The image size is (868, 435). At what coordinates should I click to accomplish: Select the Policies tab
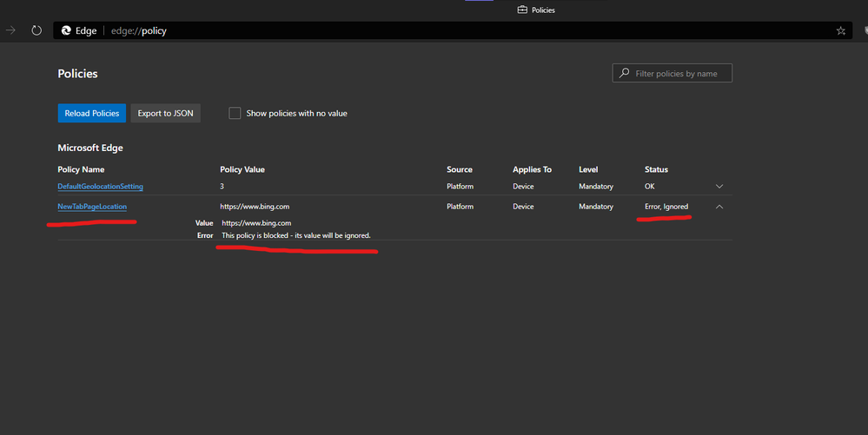click(536, 10)
